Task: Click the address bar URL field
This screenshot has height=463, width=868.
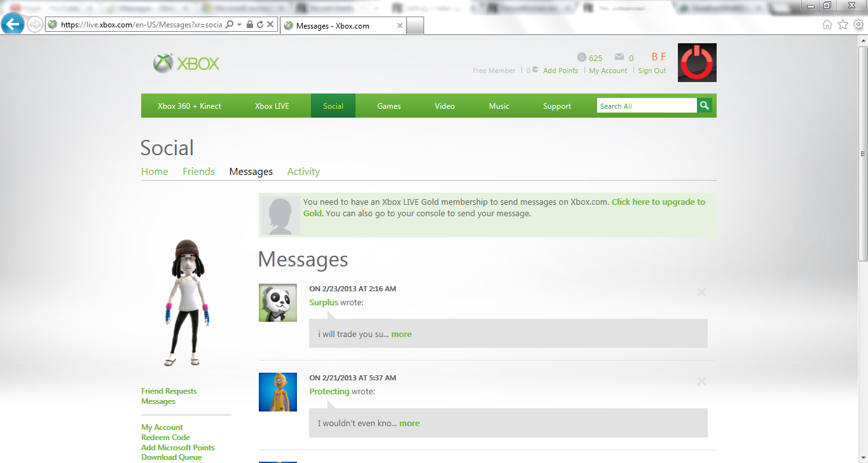Action: [x=141, y=24]
